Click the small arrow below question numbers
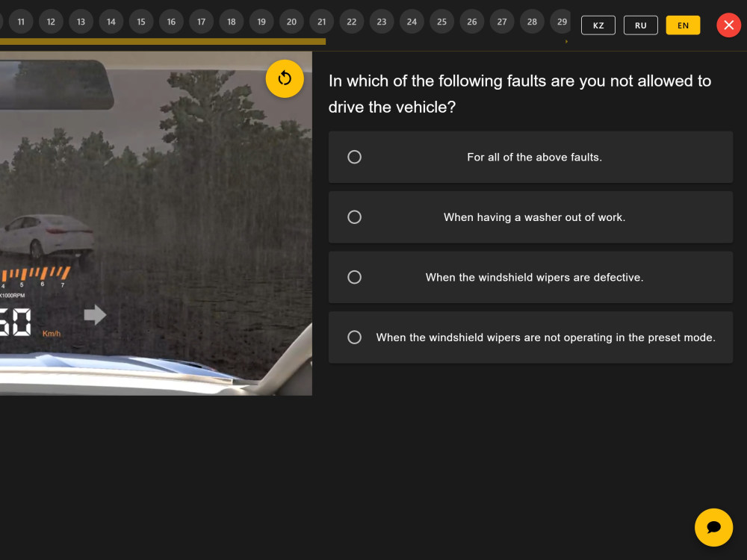Screen dimensions: 747x560 566,41
